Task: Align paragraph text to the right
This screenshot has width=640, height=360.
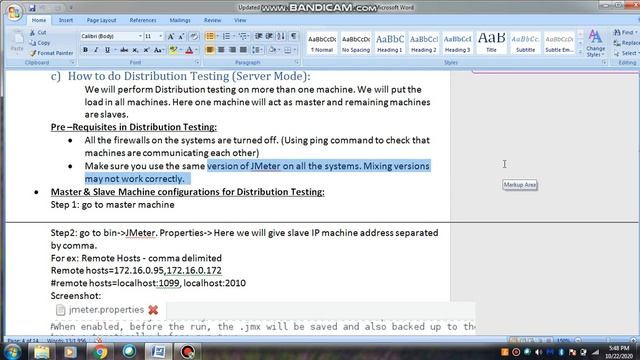Action: [232, 50]
